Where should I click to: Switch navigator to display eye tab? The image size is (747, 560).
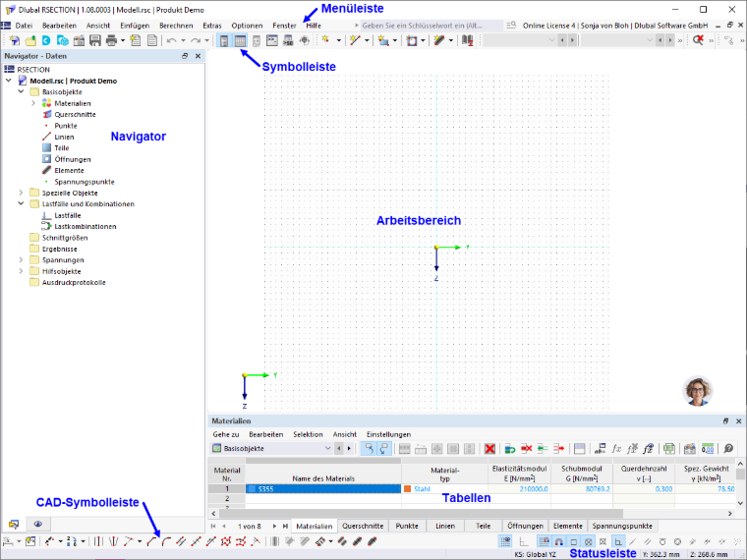click(38, 525)
